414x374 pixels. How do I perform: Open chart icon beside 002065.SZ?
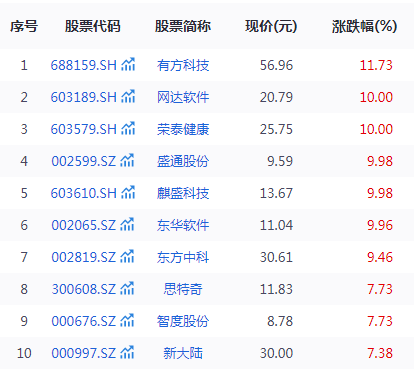click(x=127, y=224)
